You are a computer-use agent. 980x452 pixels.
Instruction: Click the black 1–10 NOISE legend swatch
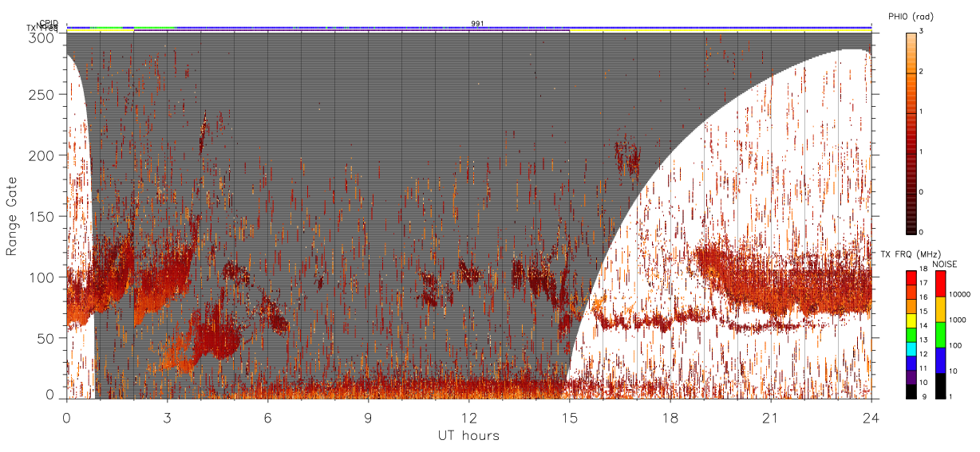pyautogui.click(x=941, y=386)
